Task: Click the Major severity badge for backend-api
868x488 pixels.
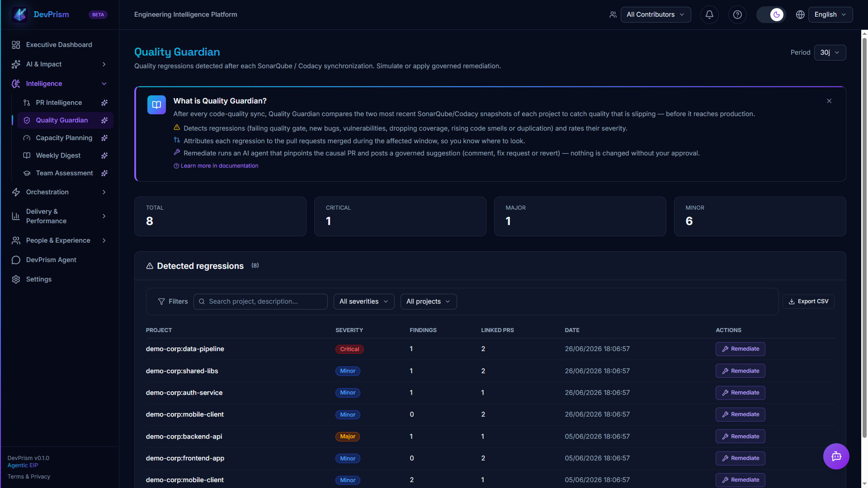Action: [x=347, y=436]
